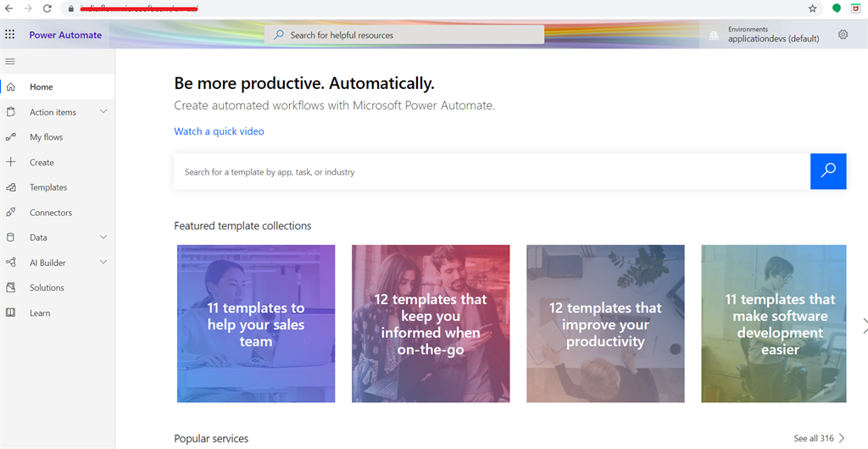The image size is (868, 449).
Task: Go to My flows
Action: tap(46, 137)
